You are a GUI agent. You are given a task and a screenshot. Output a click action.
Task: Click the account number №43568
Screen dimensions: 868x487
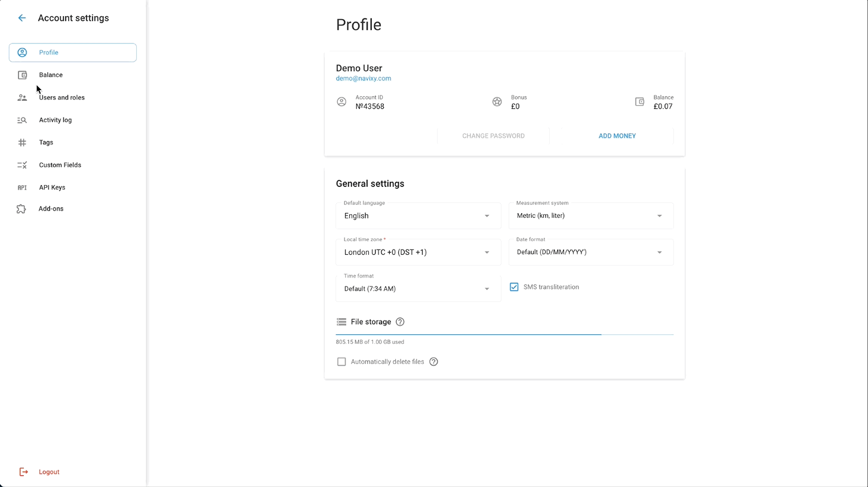370,106
